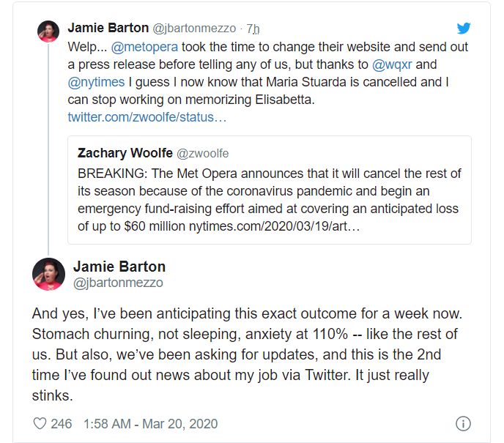This screenshot has width=504, height=443.
Task: Click the 246 likes count
Action: pyautogui.click(x=61, y=424)
